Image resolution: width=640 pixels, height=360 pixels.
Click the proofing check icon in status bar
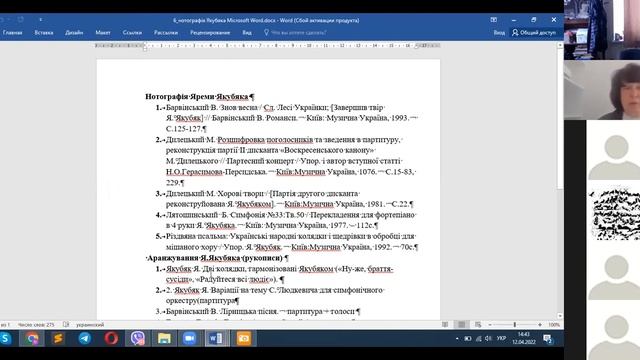pos(66,325)
